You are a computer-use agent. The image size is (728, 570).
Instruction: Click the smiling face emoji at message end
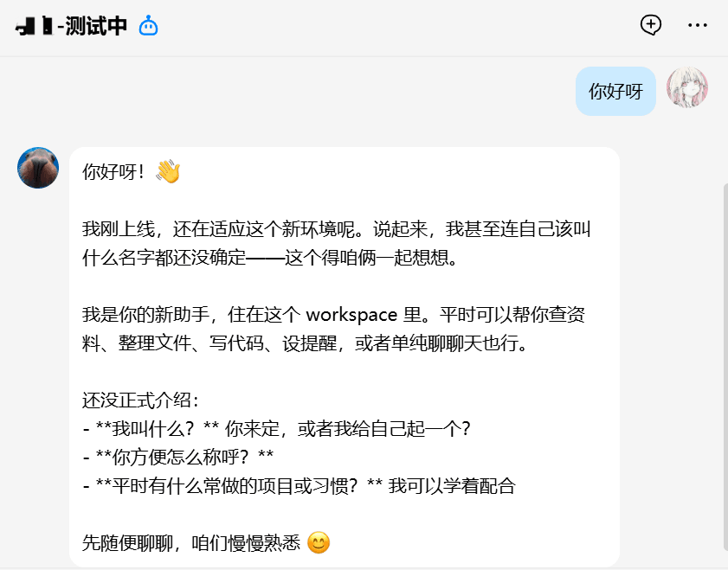tap(319, 542)
